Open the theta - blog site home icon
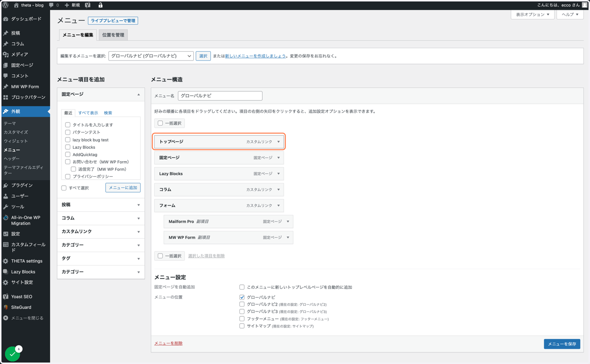 (x=16, y=5)
